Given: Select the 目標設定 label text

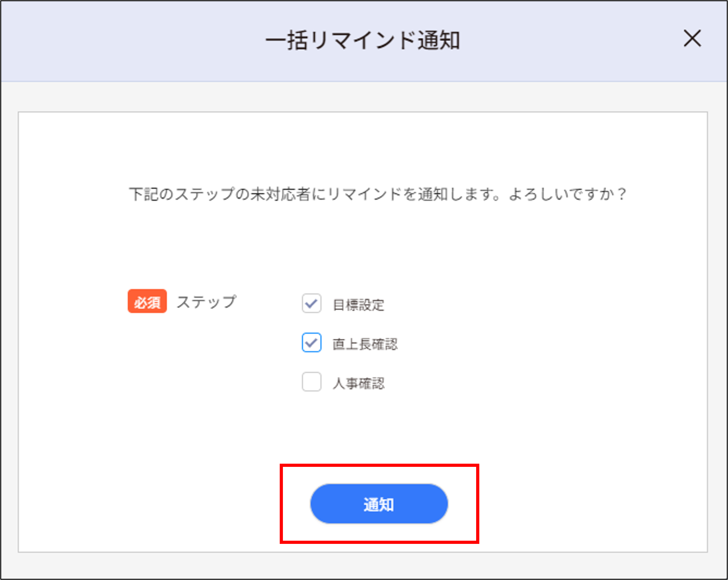Looking at the screenshot, I should tap(359, 304).
